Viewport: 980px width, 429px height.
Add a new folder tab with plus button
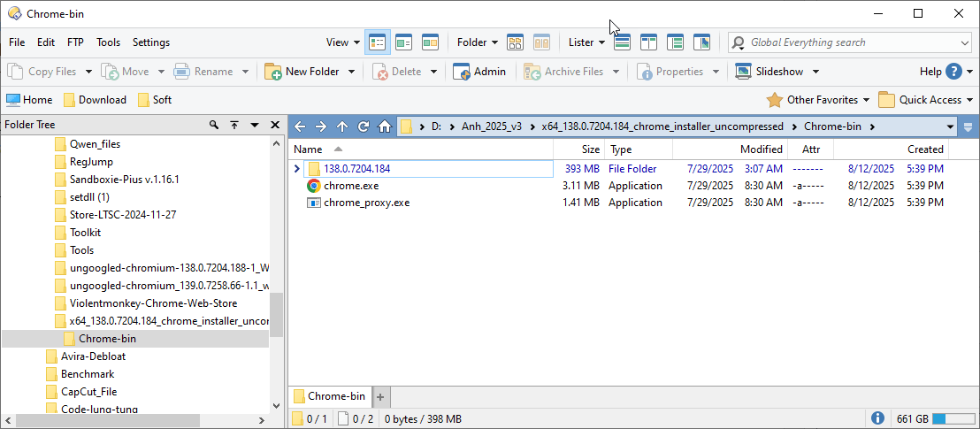pyautogui.click(x=380, y=396)
